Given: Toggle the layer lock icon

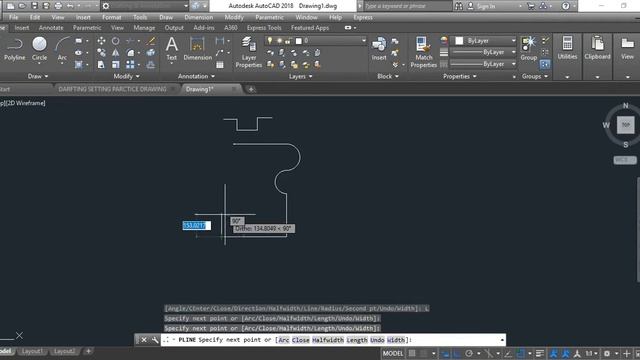Looking at the screenshot, I should coord(288,41).
